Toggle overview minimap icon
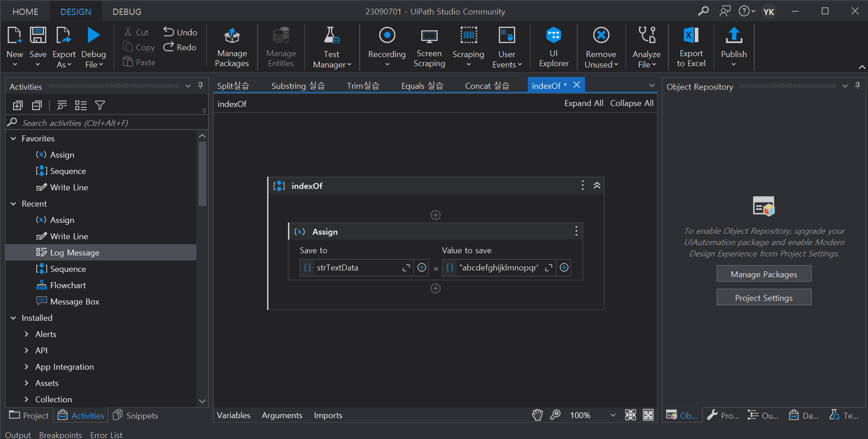Screen dimensions: 868x439 [649, 415]
